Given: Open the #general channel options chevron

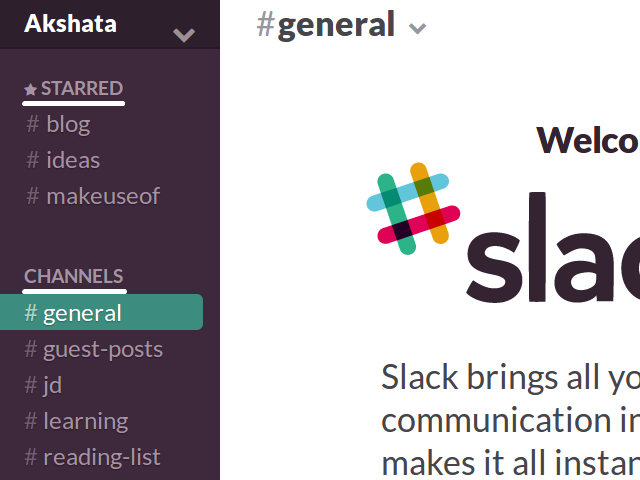Looking at the screenshot, I should [x=418, y=28].
